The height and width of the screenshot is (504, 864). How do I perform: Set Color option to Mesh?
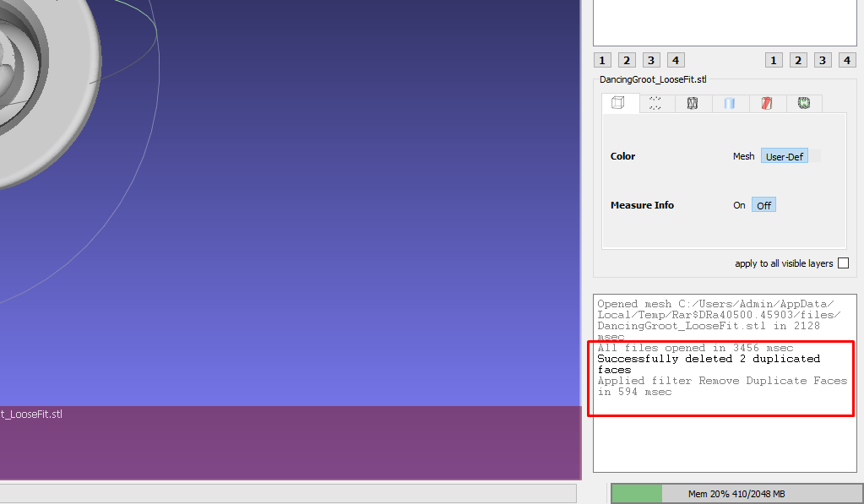(743, 156)
